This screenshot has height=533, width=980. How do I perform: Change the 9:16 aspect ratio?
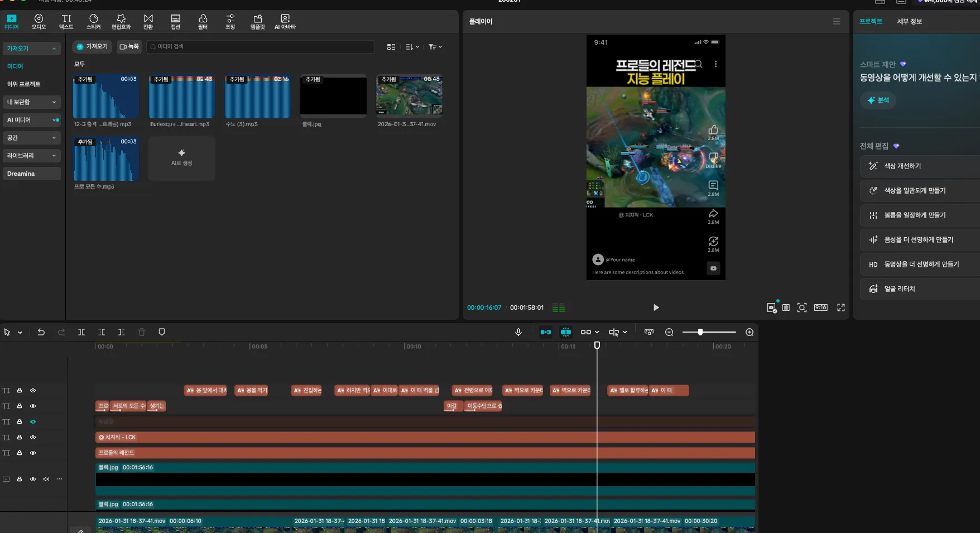(x=821, y=308)
